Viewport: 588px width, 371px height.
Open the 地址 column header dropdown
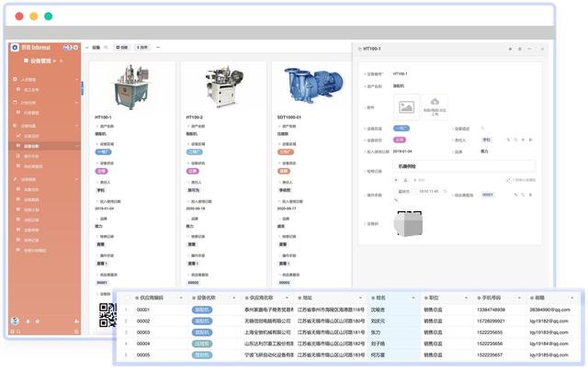(x=360, y=298)
